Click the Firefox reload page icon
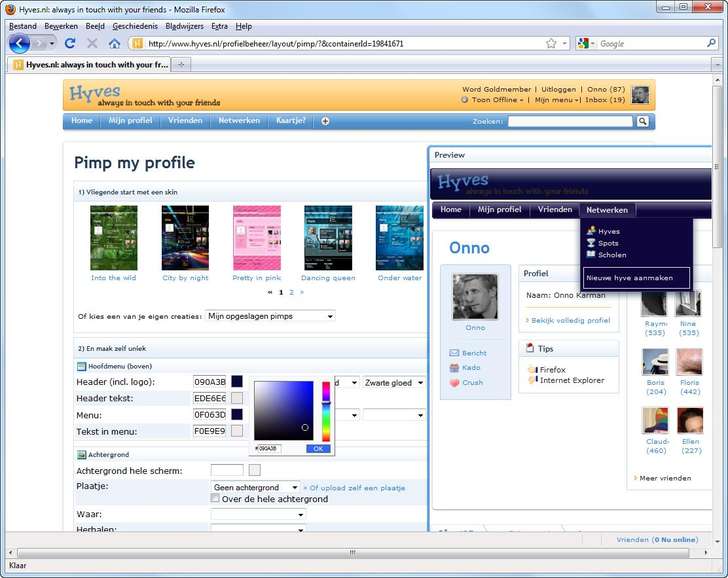This screenshot has width=728, height=578. point(70,44)
